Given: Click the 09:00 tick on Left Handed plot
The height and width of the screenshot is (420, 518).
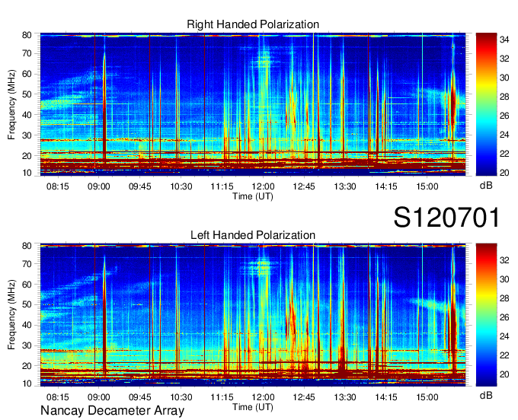Looking at the screenshot, I should pyautogui.click(x=98, y=397).
